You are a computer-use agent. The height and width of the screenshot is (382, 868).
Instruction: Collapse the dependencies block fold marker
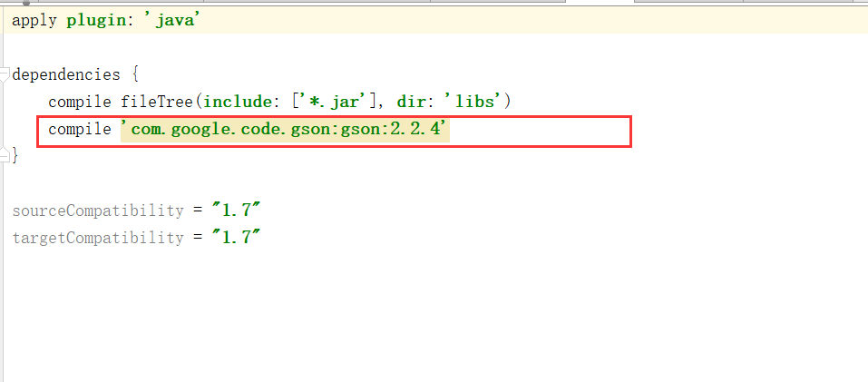click(5, 73)
